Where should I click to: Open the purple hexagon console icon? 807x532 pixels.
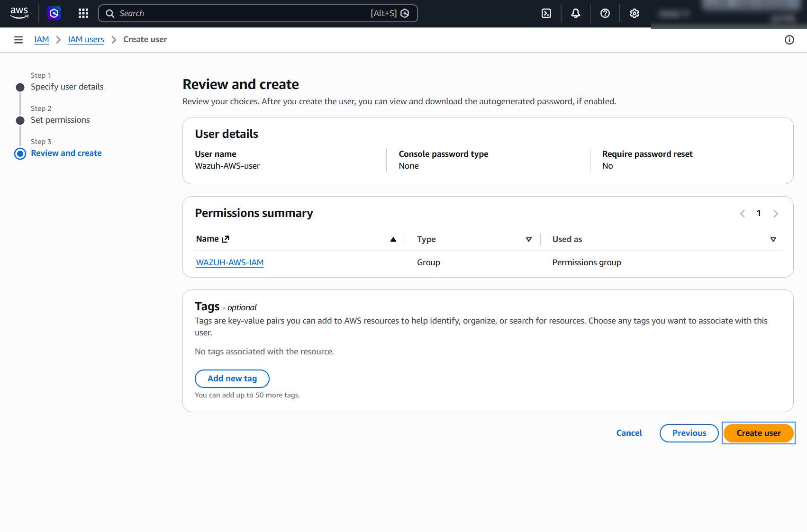tap(54, 13)
